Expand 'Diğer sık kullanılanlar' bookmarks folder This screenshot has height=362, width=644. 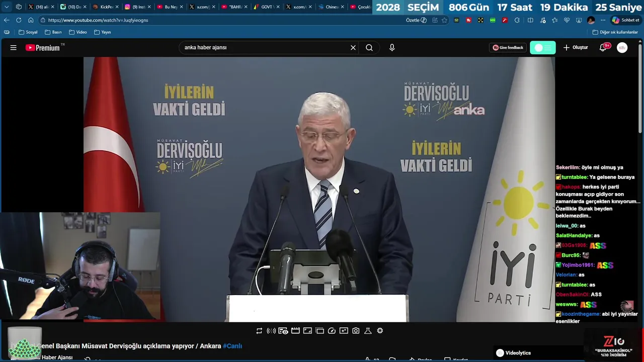tap(615, 32)
